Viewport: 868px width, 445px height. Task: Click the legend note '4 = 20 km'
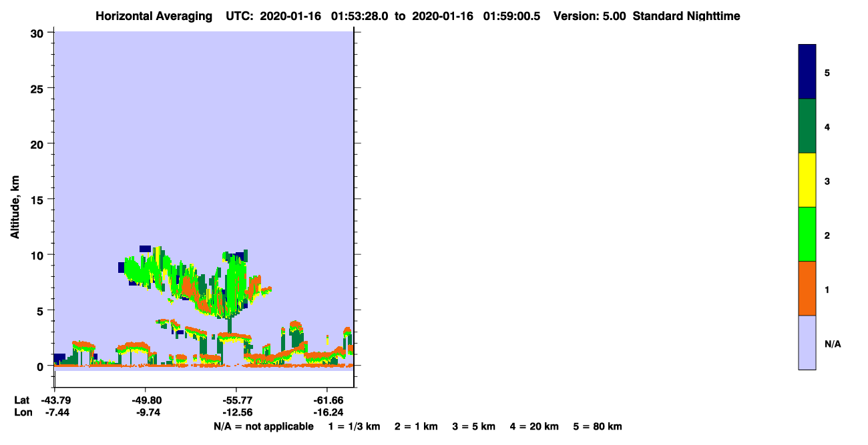(535, 426)
